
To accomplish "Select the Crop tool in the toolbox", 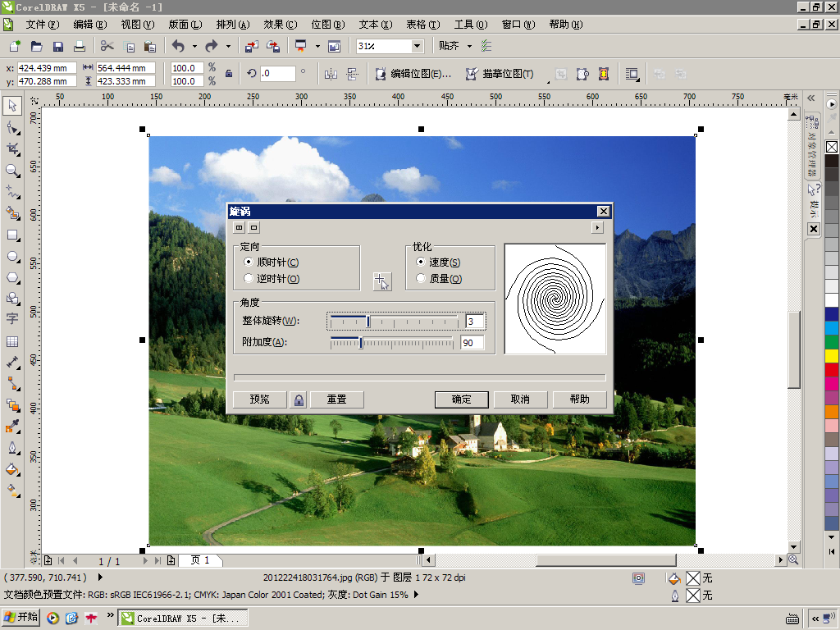I will [x=13, y=149].
